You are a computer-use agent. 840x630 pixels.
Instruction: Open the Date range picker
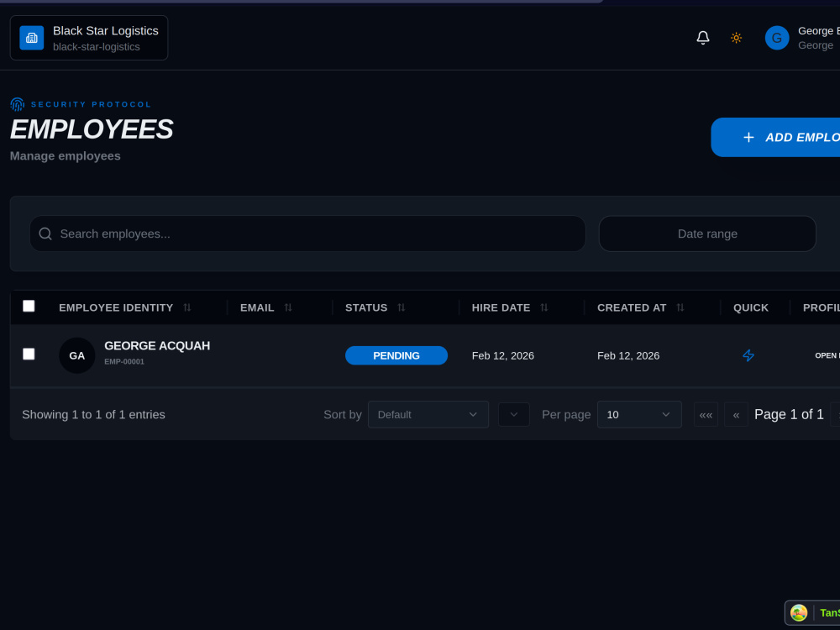tap(707, 234)
